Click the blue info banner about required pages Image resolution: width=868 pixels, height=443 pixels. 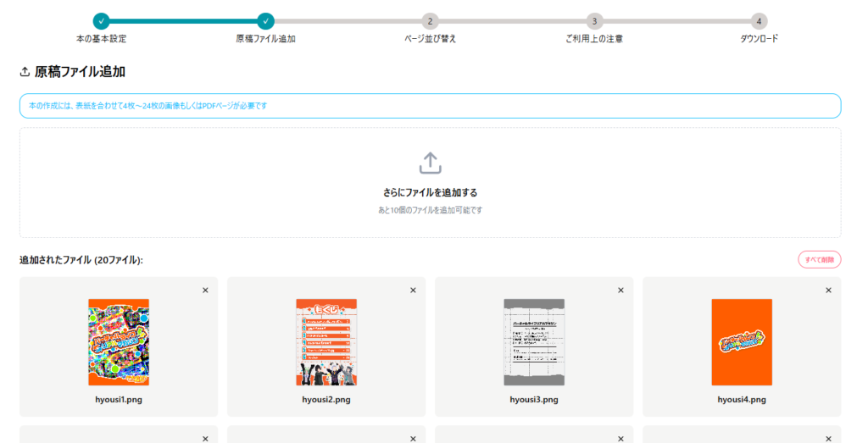pyautogui.click(x=430, y=106)
